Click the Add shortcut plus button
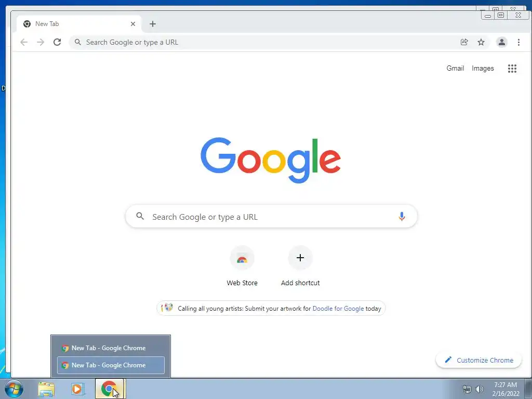The image size is (532, 399). pyautogui.click(x=300, y=258)
